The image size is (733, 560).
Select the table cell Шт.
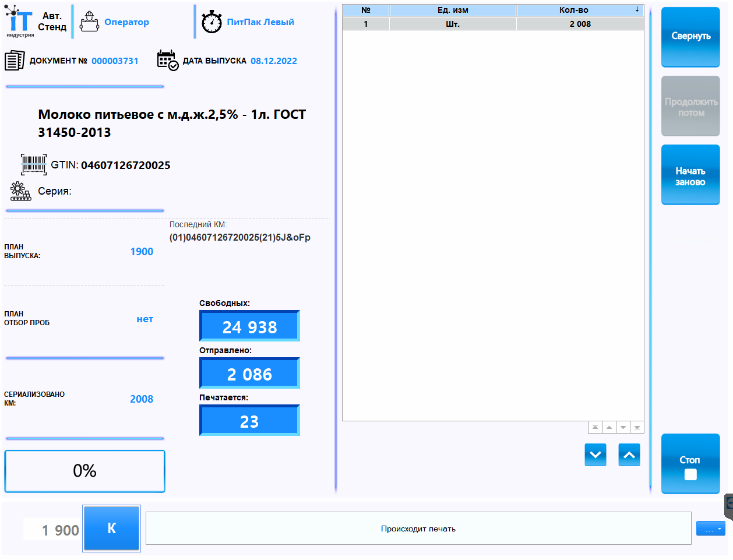(x=453, y=24)
